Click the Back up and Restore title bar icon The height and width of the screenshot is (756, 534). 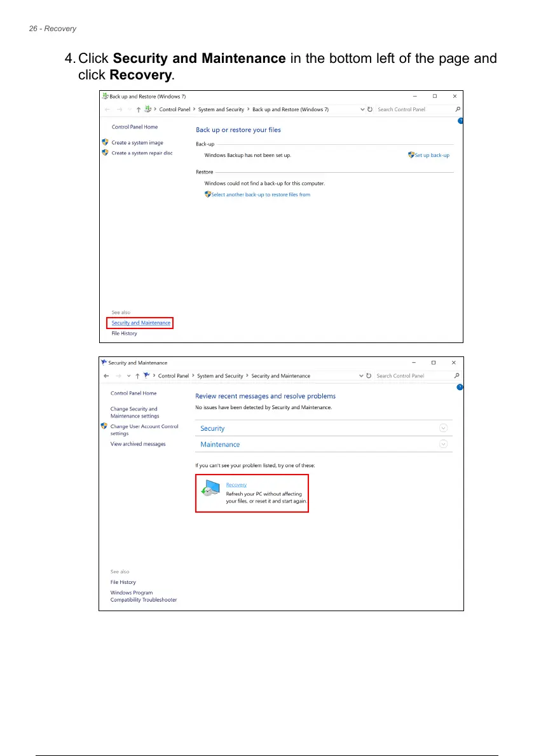pyautogui.click(x=105, y=96)
